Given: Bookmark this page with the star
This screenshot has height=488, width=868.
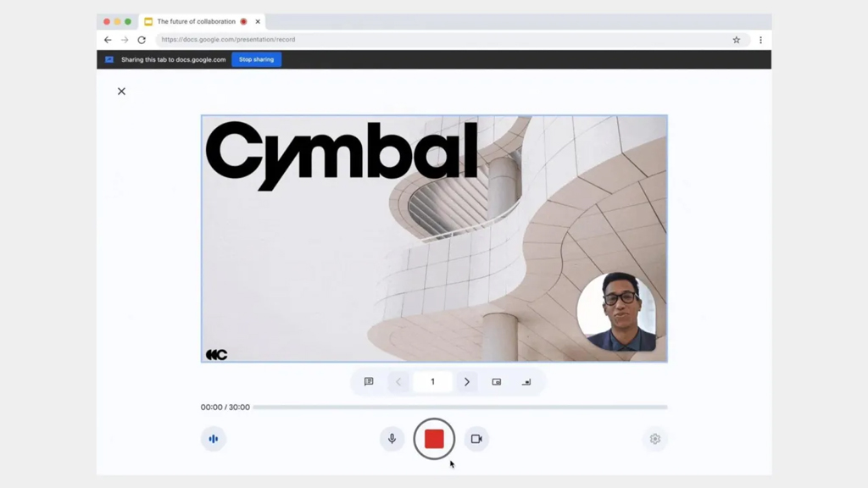Looking at the screenshot, I should (x=737, y=40).
